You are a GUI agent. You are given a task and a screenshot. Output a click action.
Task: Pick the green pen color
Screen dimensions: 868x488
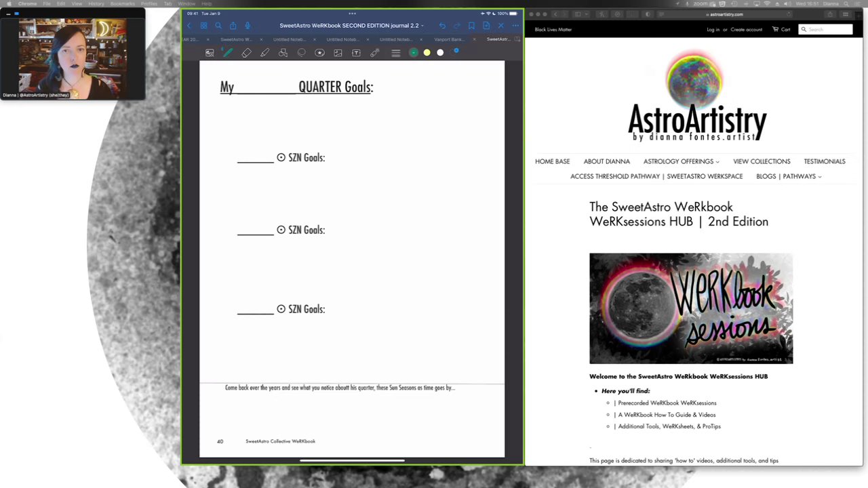coord(413,53)
